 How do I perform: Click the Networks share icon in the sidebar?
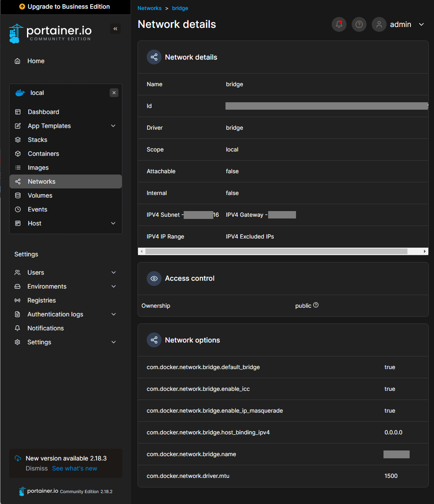[x=18, y=181]
